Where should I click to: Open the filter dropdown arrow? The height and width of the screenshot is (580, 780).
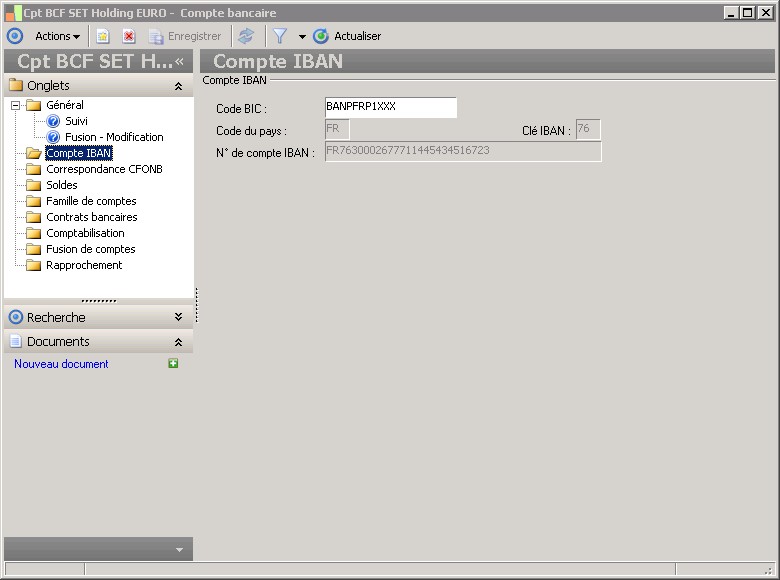coord(302,36)
